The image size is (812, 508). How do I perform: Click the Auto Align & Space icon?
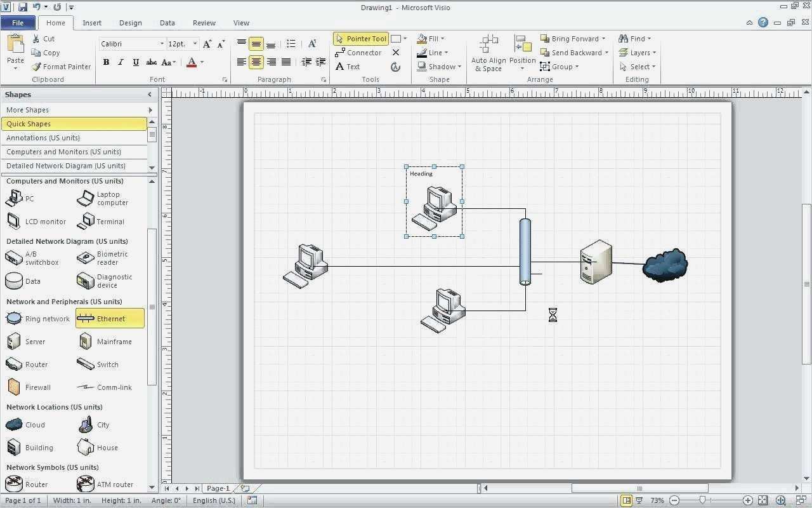point(488,46)
